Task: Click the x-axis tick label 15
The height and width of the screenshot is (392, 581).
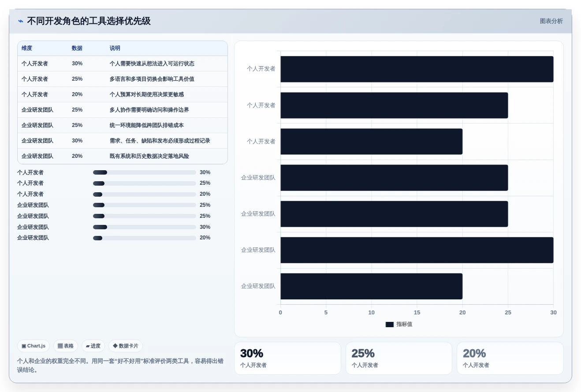Action: pyautogui.click(x=417, y=313)
